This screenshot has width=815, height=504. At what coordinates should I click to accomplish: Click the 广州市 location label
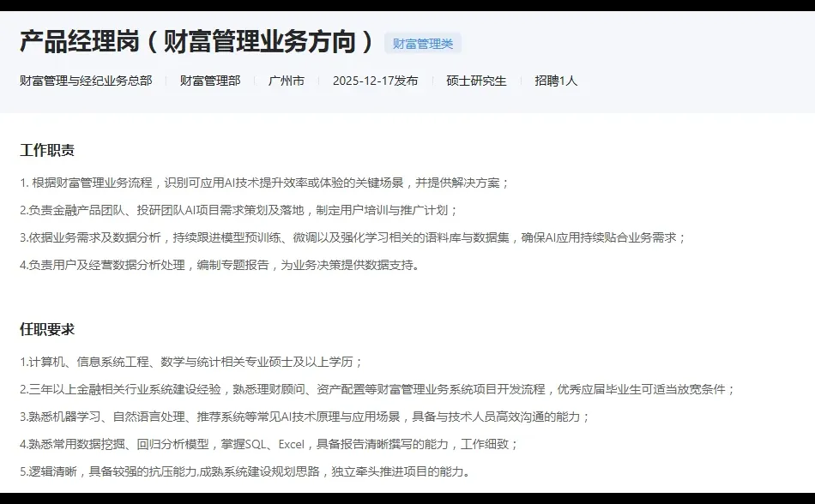point(287,81)
